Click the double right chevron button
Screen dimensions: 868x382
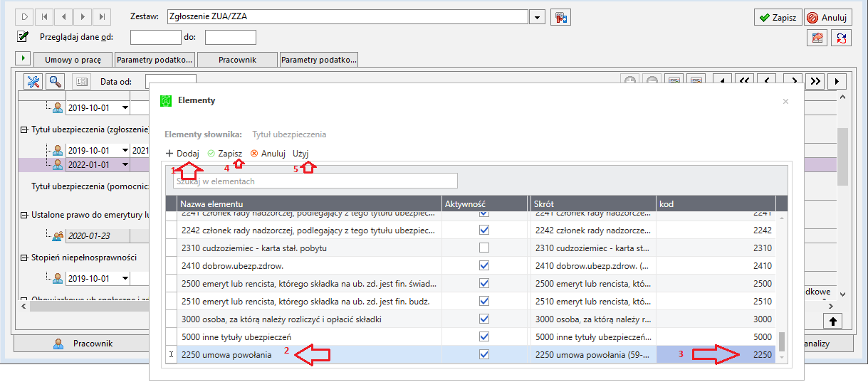tap(816, 80)
